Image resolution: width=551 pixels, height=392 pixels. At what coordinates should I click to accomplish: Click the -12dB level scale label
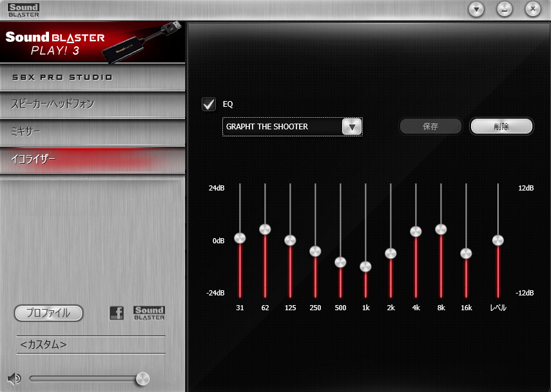click(525, 293)
